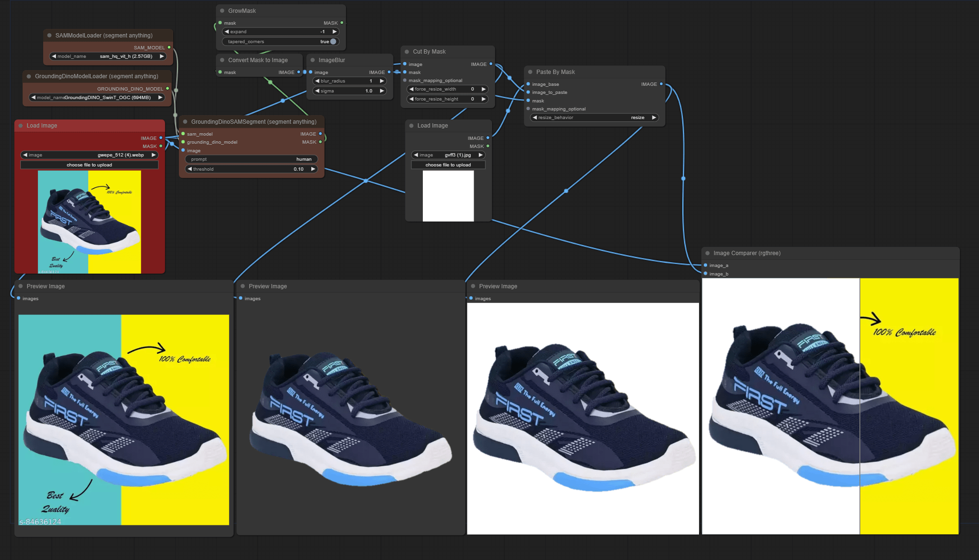Click the Image Comparer divider slider line

860,406
